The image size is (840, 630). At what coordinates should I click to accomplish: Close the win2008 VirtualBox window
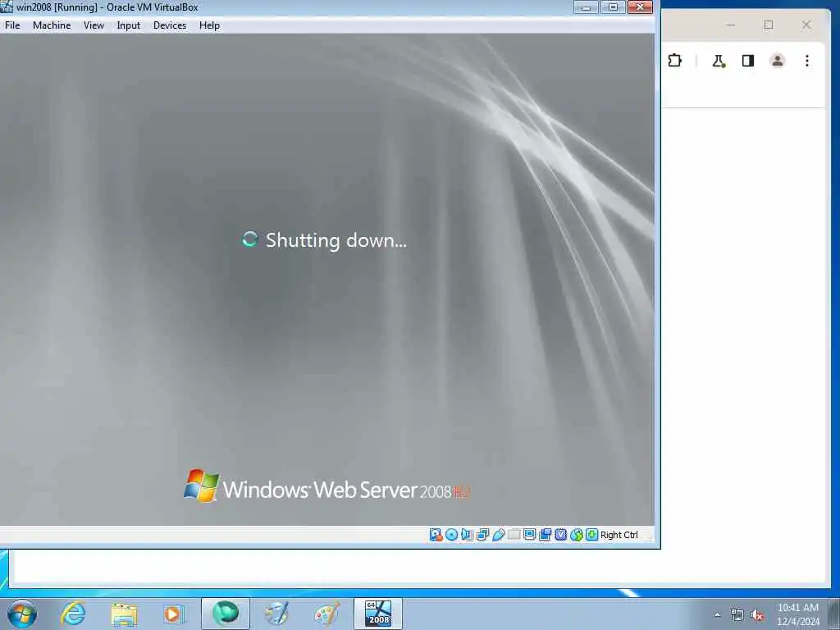[x=640, y=7]
